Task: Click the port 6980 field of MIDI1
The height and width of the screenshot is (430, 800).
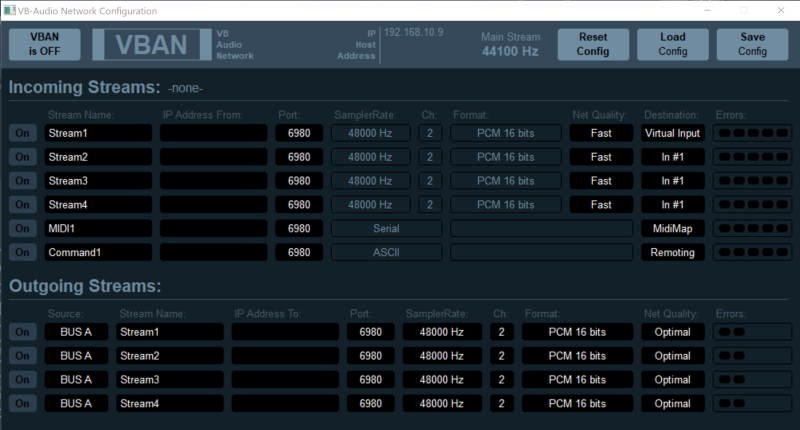Action: click(299, 229)
